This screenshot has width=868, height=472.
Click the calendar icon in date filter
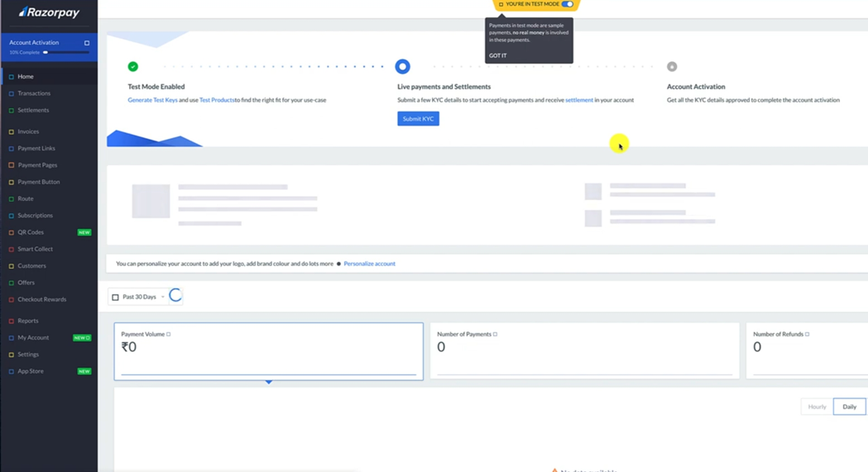coord(115,298)
